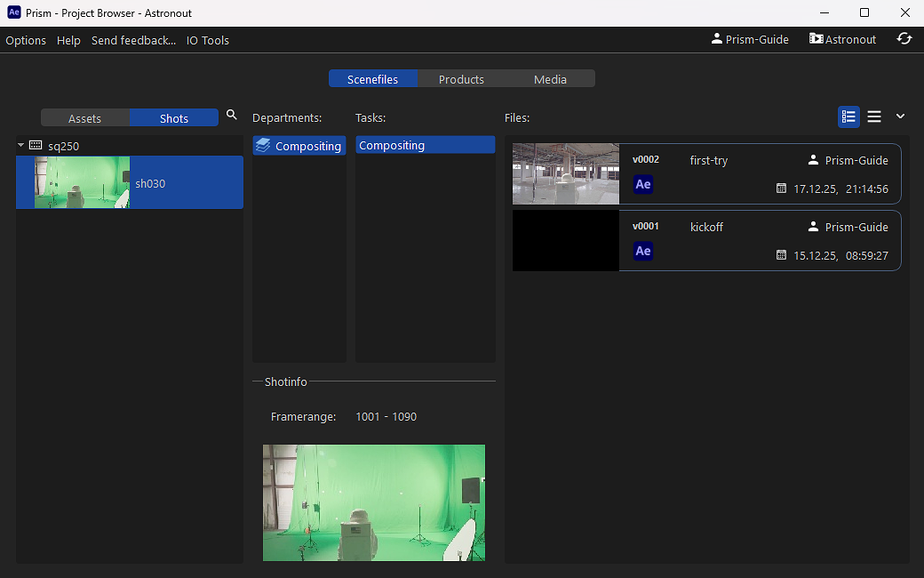The image size is (924, 578).
Task: Expand the Shotinfo section header
Action: [x=284, y=381]
